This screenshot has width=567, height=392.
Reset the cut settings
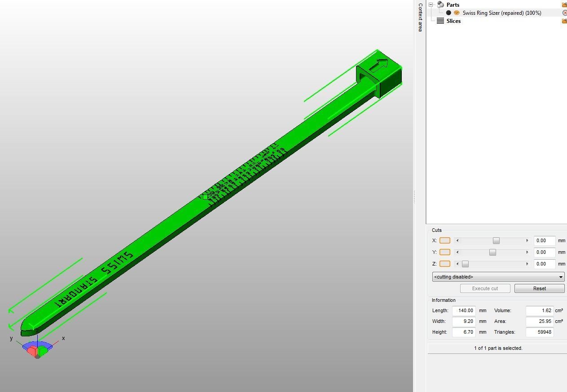point(539,288)
